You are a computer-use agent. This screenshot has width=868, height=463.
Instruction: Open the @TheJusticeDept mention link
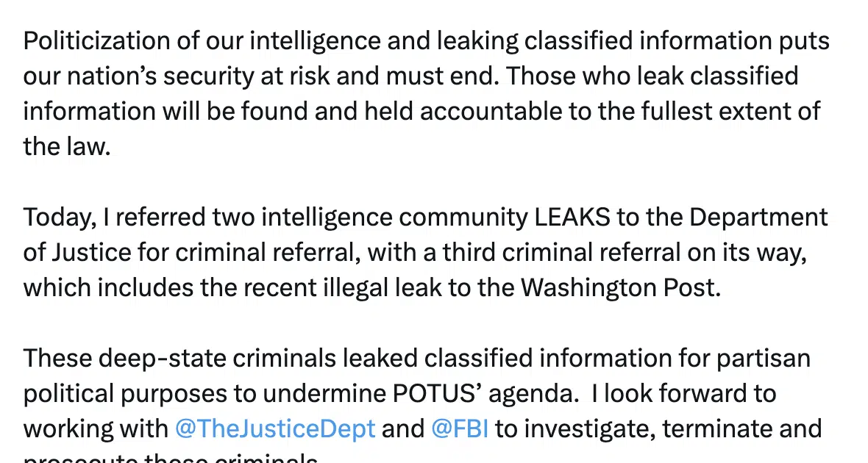pyautogui.click(x=275, y=428)
